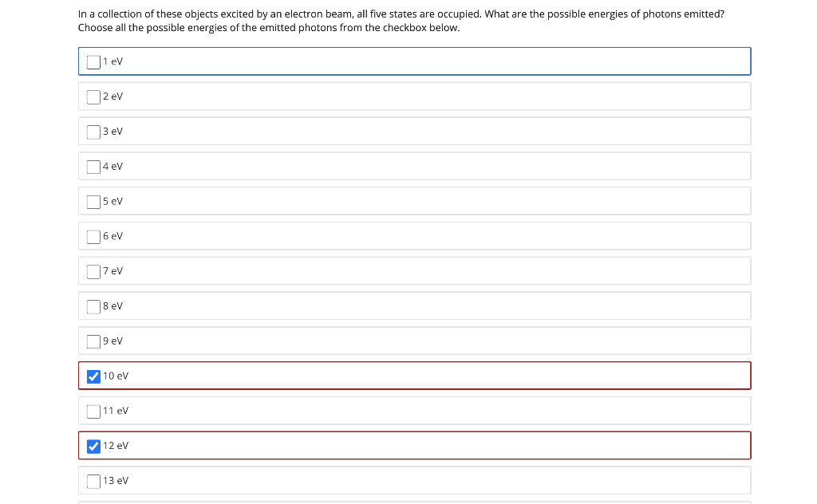The image size is (817, 504).
Task: Click the '2 eV' label text
Action: [x=112, y=96]
